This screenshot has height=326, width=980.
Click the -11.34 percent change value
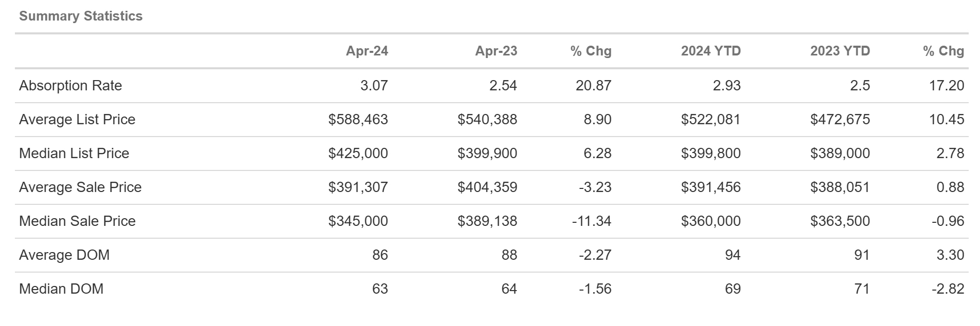(591, 221)
